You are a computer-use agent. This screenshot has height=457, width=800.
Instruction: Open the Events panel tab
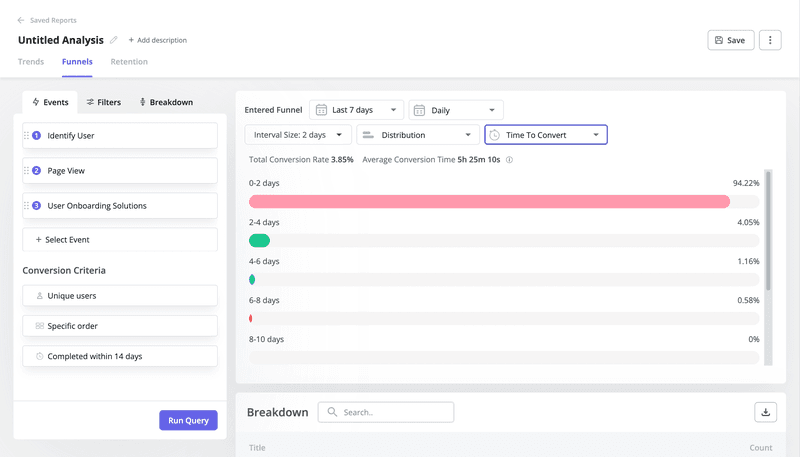[x=50, y=102]
